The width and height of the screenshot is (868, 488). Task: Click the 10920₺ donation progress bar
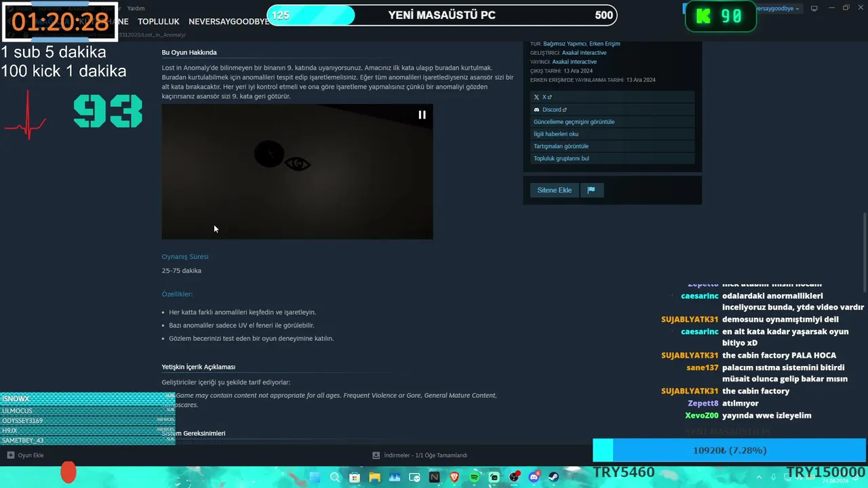730,450
